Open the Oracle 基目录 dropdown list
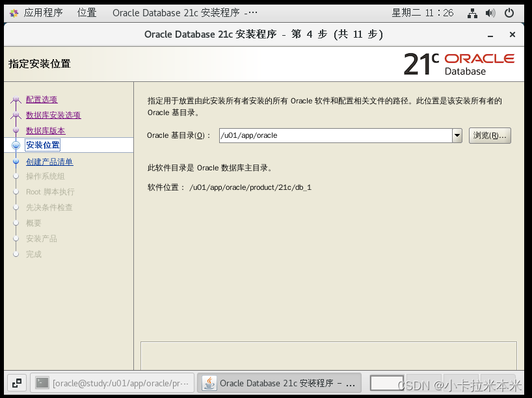 click(x=455, y=135)
